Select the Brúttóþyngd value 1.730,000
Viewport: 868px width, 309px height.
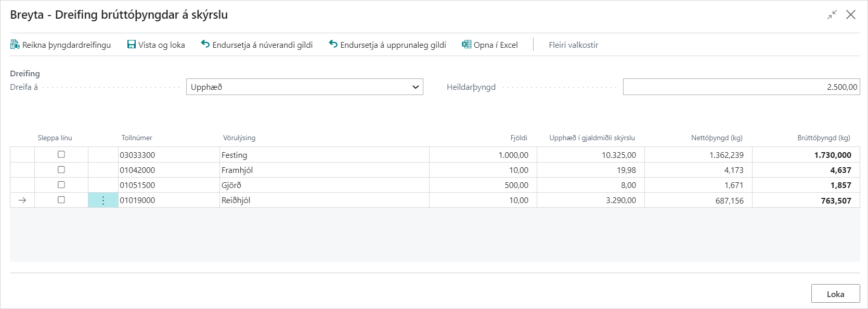832,155
